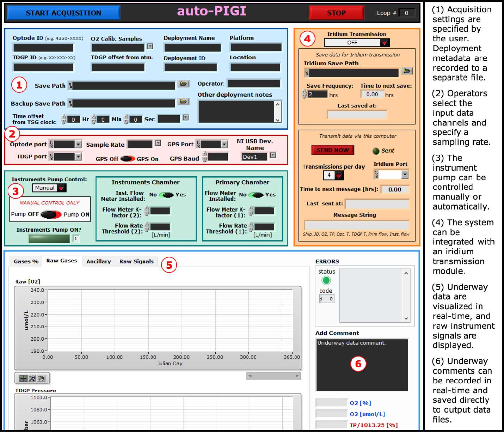The height and width of the screenshot is (432, 504).
Task: Click the Loop # counter field
Action: point(407,13)
